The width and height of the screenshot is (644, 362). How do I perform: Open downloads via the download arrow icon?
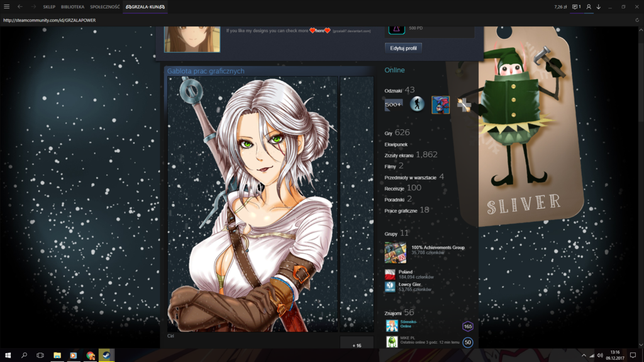[x=599, y=7]
